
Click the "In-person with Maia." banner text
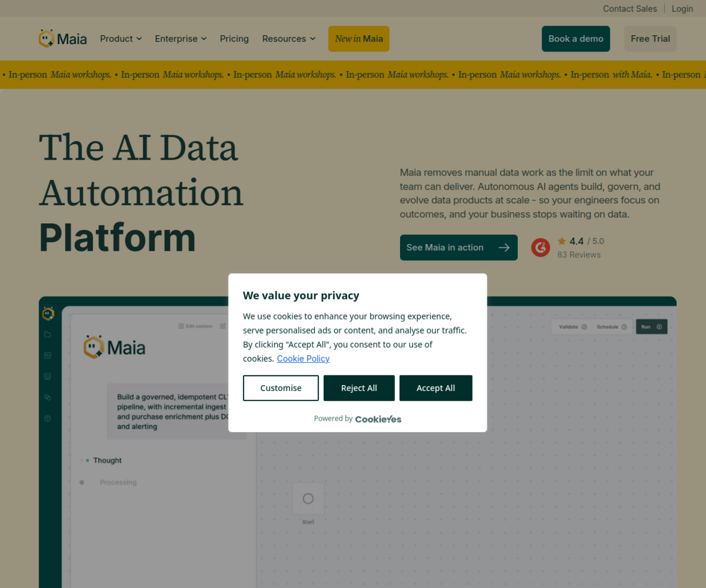[611, 74]
